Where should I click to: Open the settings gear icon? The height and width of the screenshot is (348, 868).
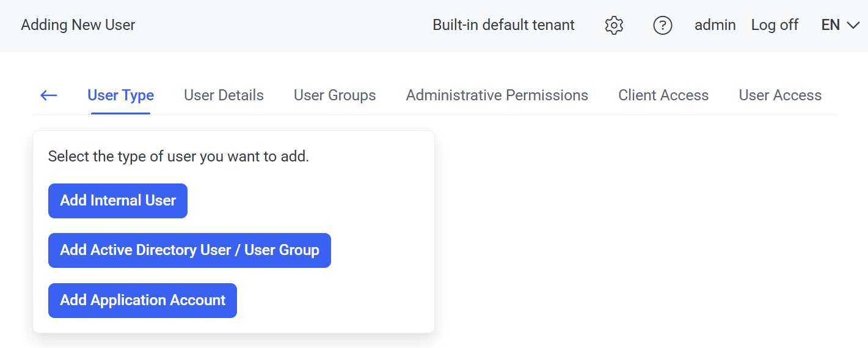[613, 25]
